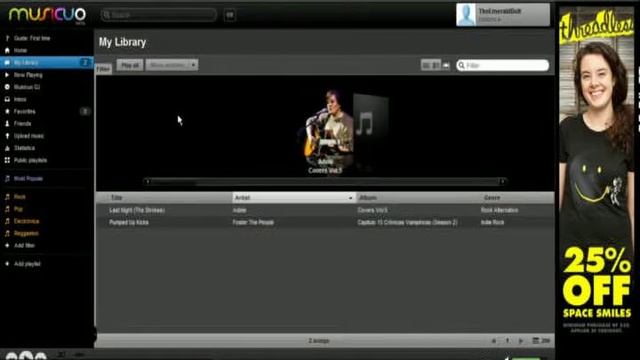Open Upload music in the sidebar
This screenshot has width=640, height=360.
(x=29, y=136)
